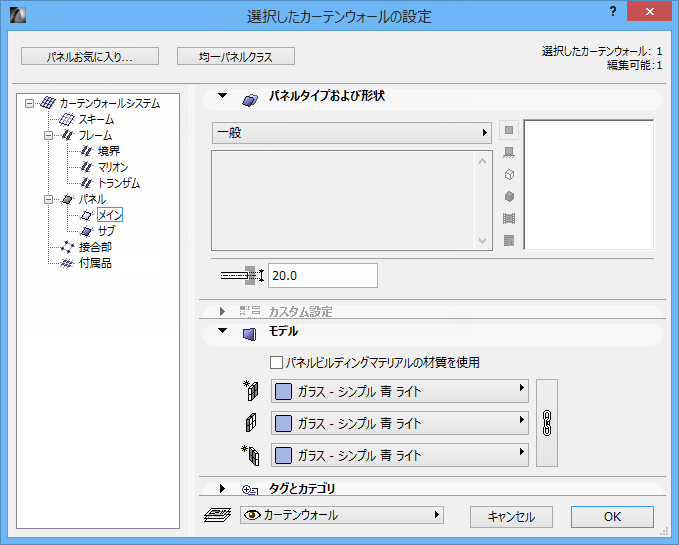Open the 一般 panel type dropdown
This screenshot has height=545, width=679.
(x=352, y=133)
